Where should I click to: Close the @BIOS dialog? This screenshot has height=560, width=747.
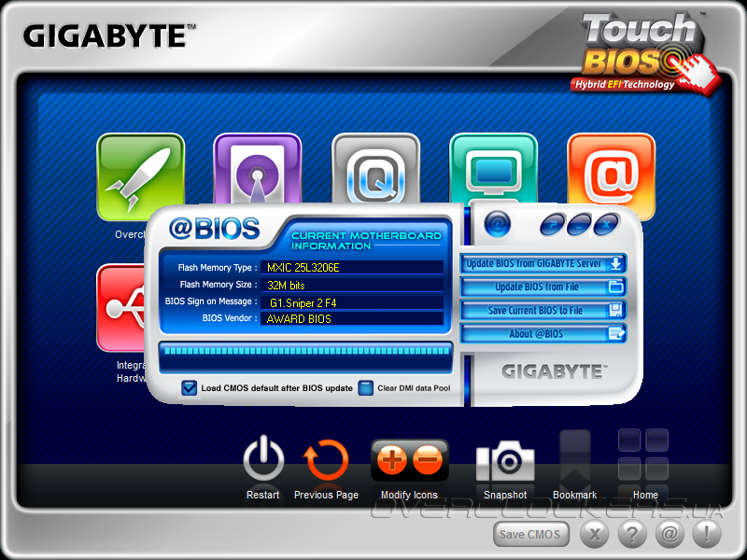[x=606, y=224]
